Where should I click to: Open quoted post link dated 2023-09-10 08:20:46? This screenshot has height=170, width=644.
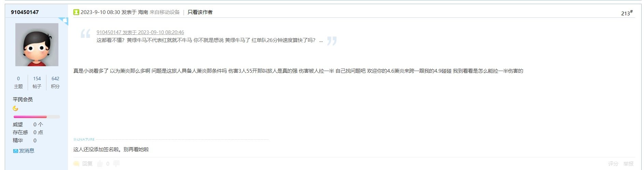pos(140,32)
